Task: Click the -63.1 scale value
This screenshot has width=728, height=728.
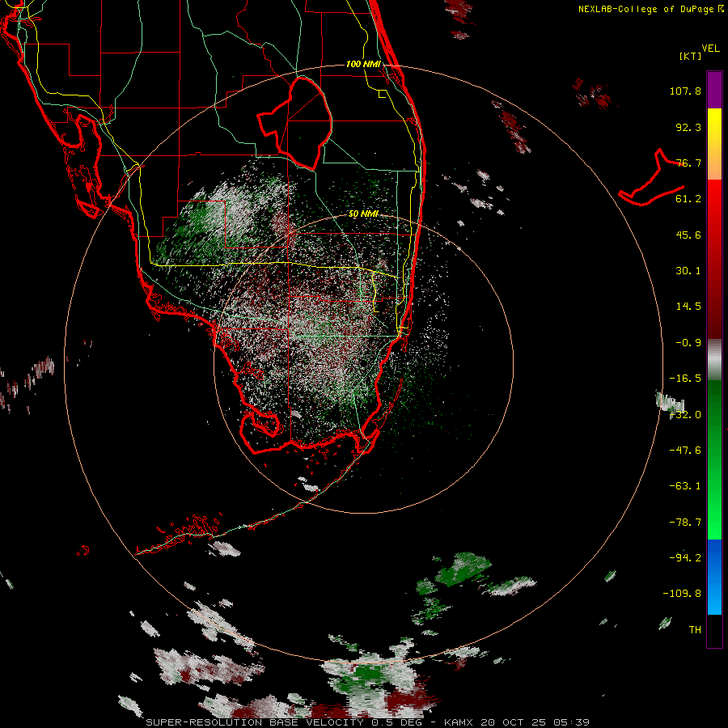Action: (685, 486)
